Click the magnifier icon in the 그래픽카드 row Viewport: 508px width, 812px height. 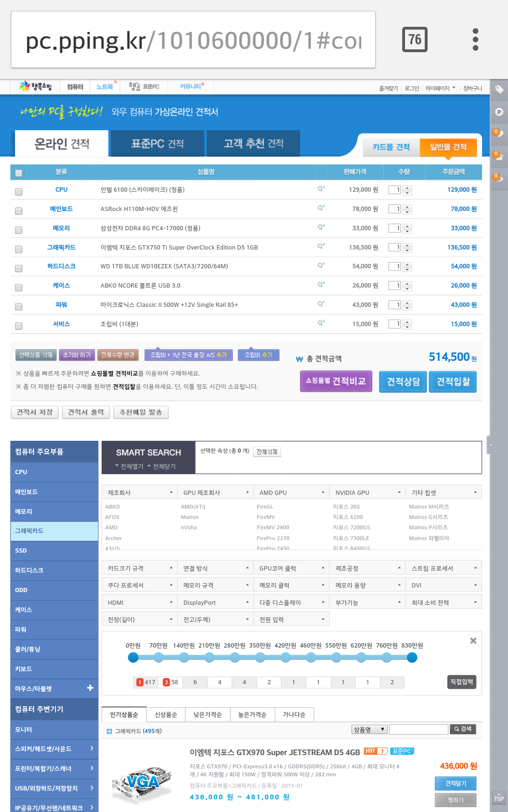[321, 246]
